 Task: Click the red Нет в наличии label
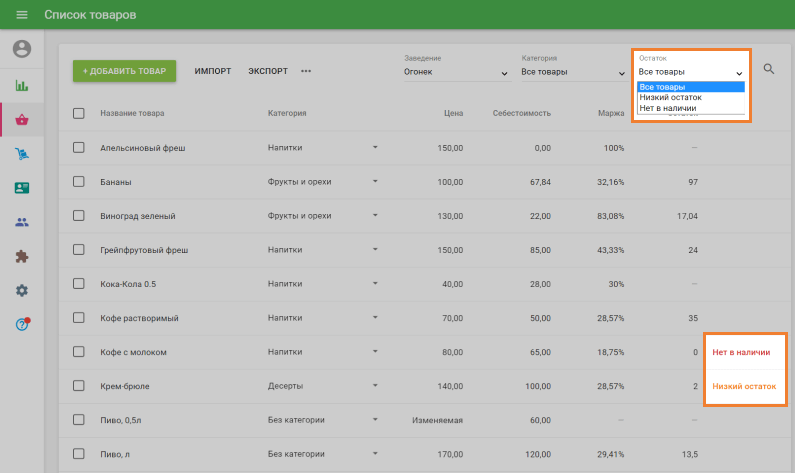(741, 352)
